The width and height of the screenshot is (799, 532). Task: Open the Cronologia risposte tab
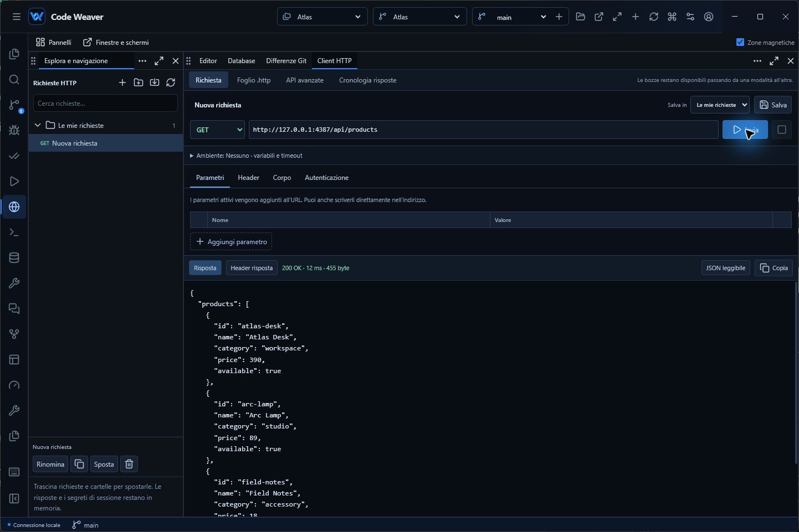pos(368,80)
